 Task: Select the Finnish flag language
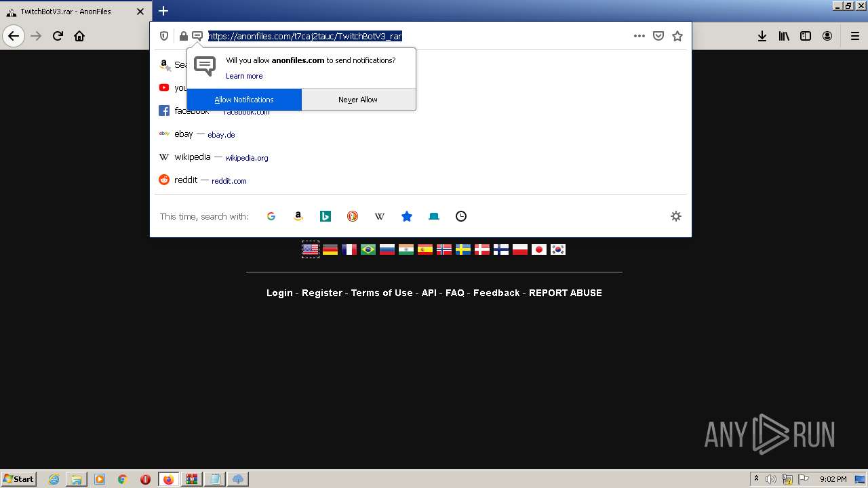(x=501, y=249)
